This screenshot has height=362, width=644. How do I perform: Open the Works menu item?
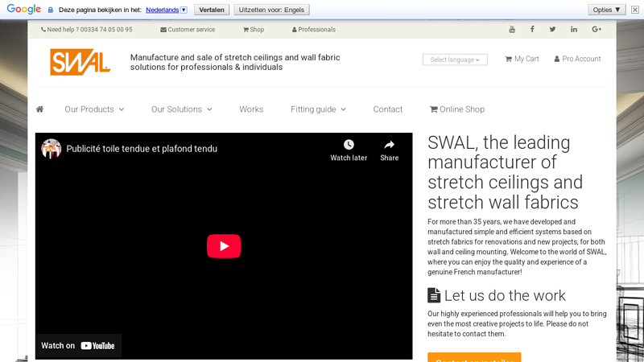(x=251, y=109)
